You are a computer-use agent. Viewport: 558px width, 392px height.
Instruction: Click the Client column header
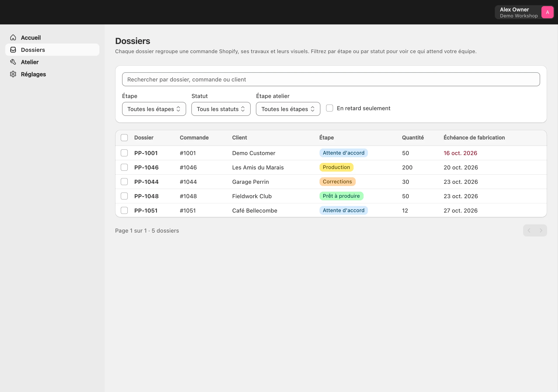coord(239,137)
